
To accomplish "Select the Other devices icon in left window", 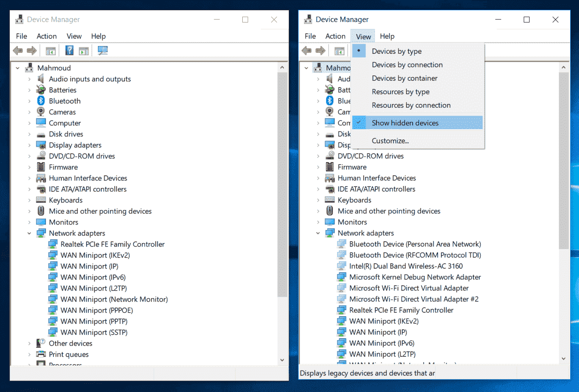I will pyautogui.click(x=41, y=343).
